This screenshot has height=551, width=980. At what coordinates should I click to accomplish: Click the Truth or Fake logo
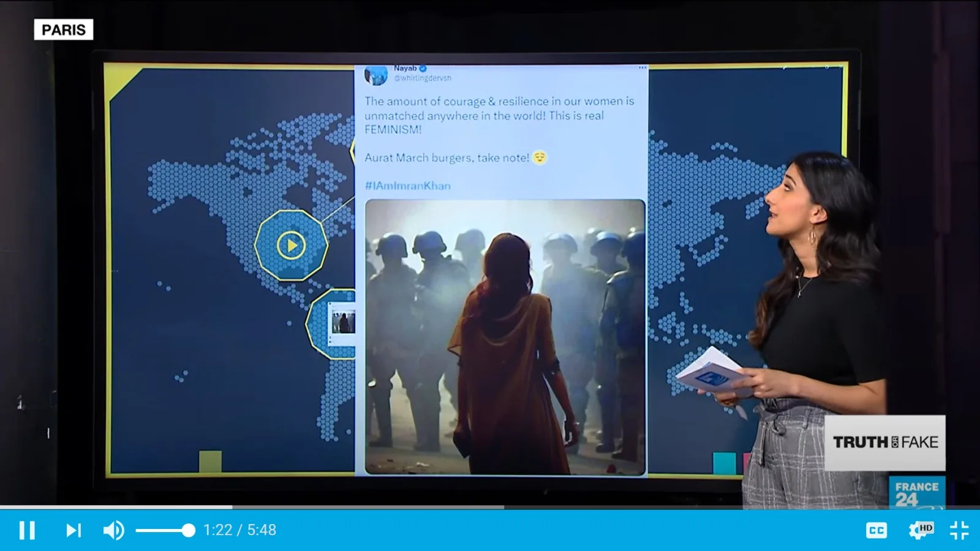[x=885, y=442]
